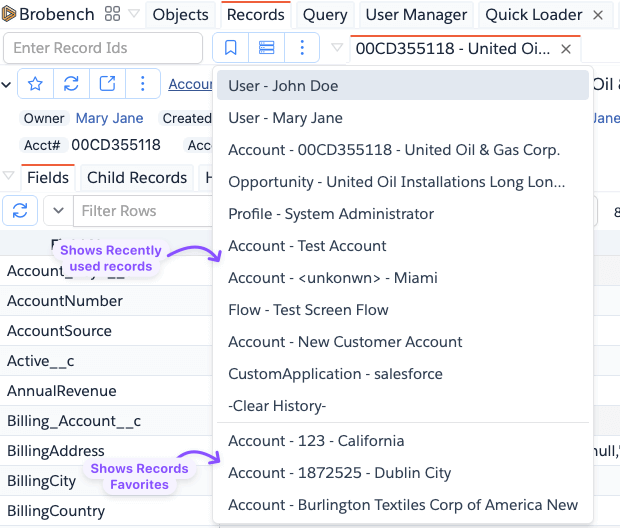This screenshot has width=620, height=528.
Task: Select Profile - System Administrator entry
Action: 403,214
